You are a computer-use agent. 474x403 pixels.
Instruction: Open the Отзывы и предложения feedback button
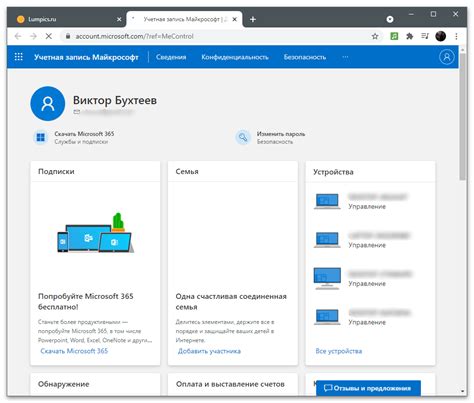(368, 388)
